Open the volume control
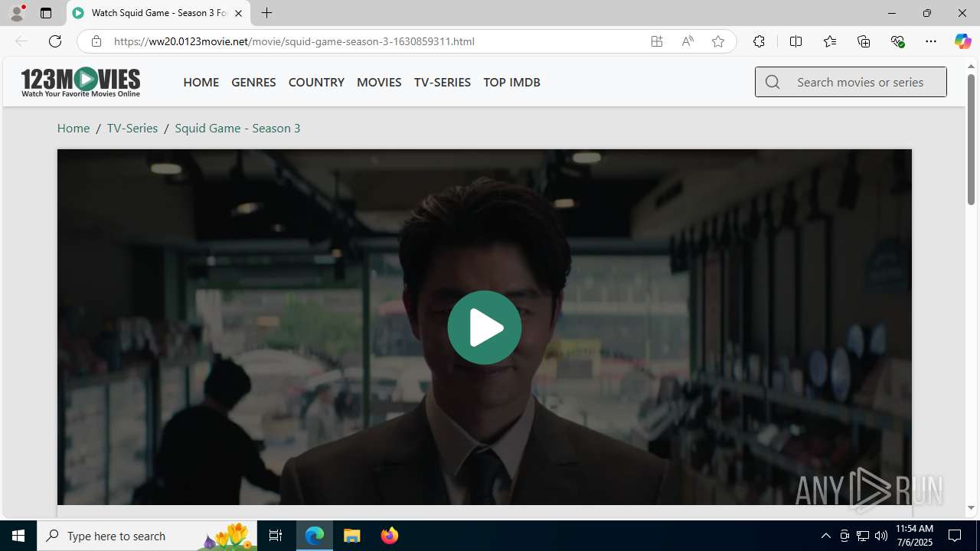Screen dimensions: 980x551 [880, 536]
